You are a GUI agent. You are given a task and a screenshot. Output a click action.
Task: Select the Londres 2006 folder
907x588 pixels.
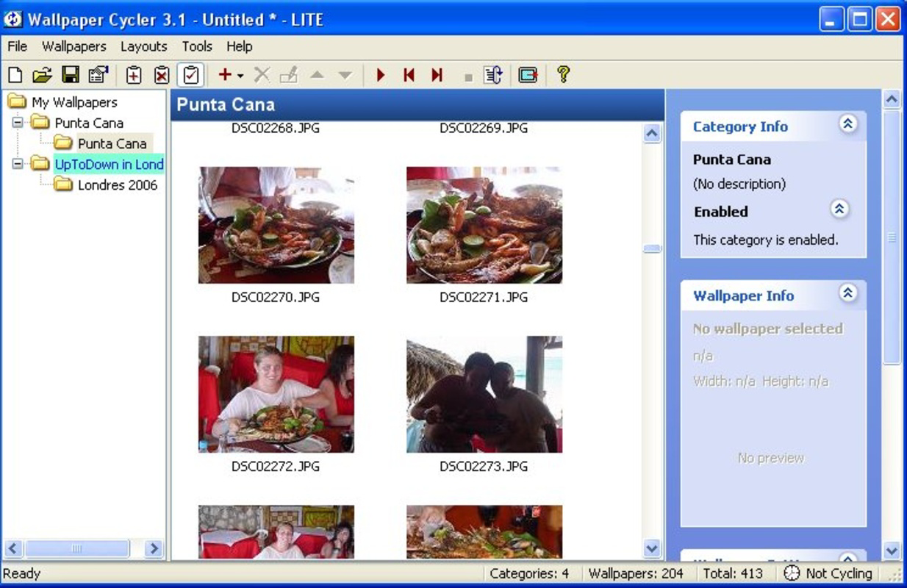pos(118,185)
